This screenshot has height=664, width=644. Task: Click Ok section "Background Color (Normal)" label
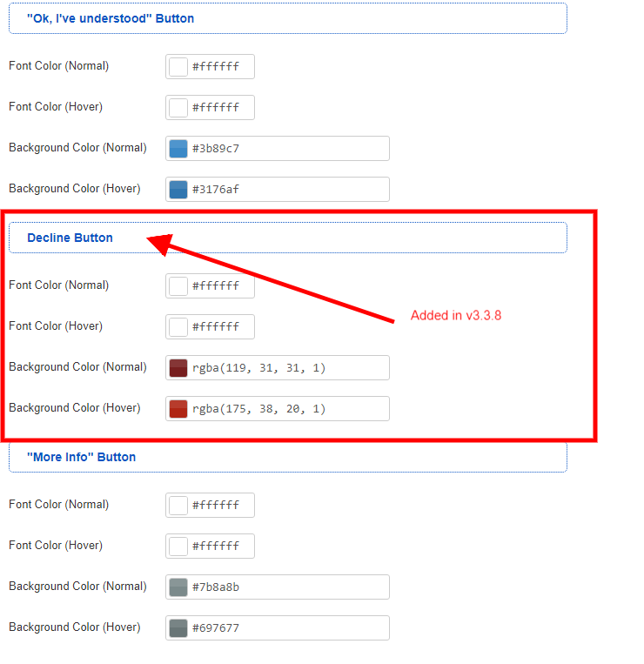[x=78, y=148]
